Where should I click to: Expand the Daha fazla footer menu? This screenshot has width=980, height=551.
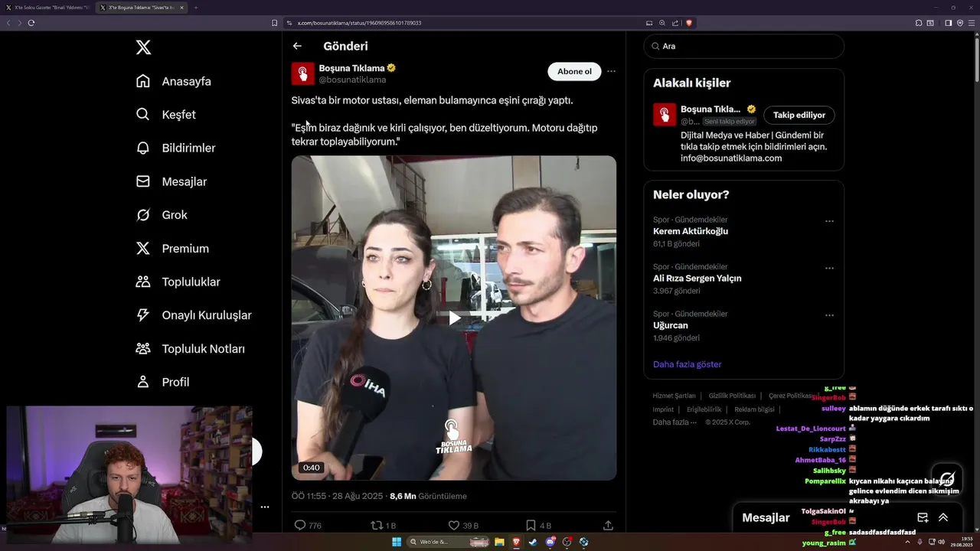[x=675, y=422]
